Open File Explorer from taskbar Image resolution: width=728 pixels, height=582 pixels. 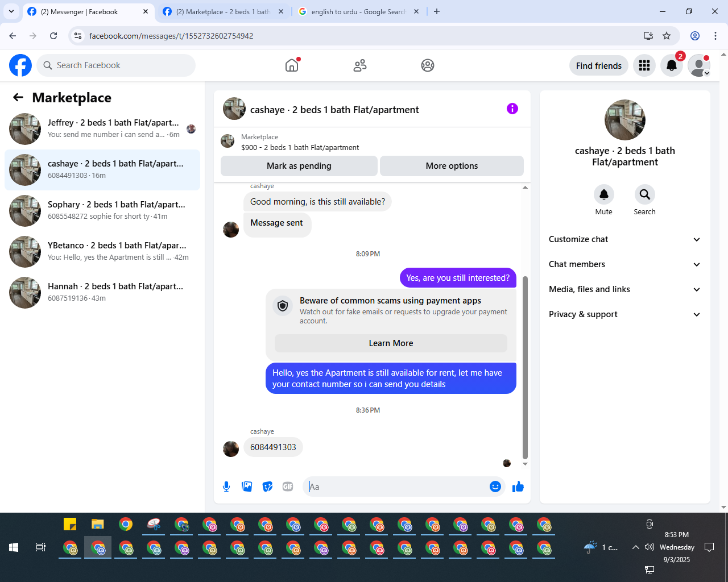click(98, 524)
